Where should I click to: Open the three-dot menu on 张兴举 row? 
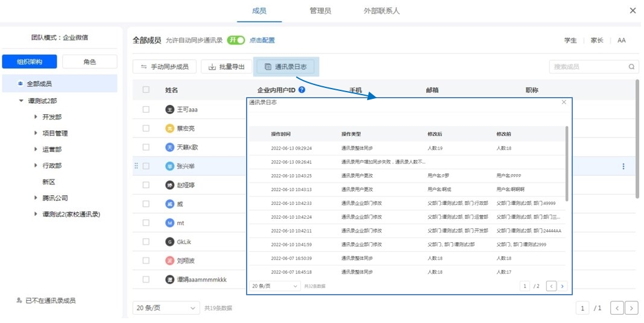[623, 166]
